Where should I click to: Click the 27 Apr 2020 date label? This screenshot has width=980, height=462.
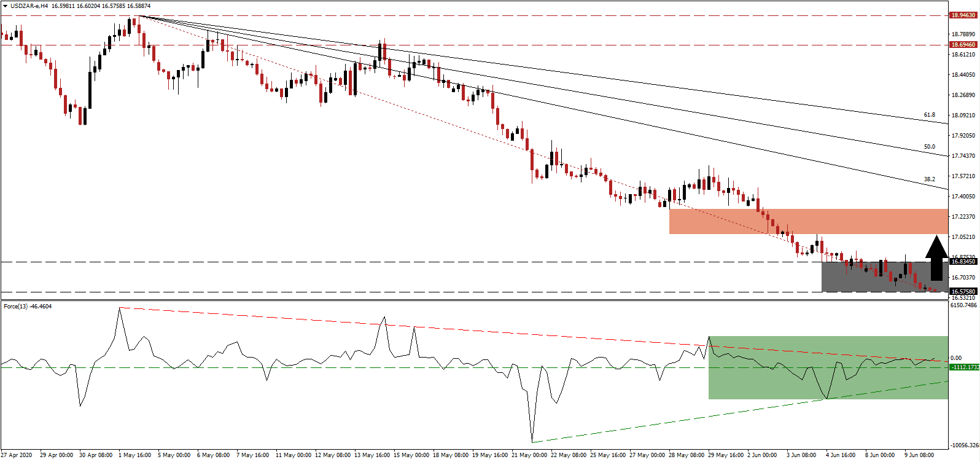click(x=17, y=455)
